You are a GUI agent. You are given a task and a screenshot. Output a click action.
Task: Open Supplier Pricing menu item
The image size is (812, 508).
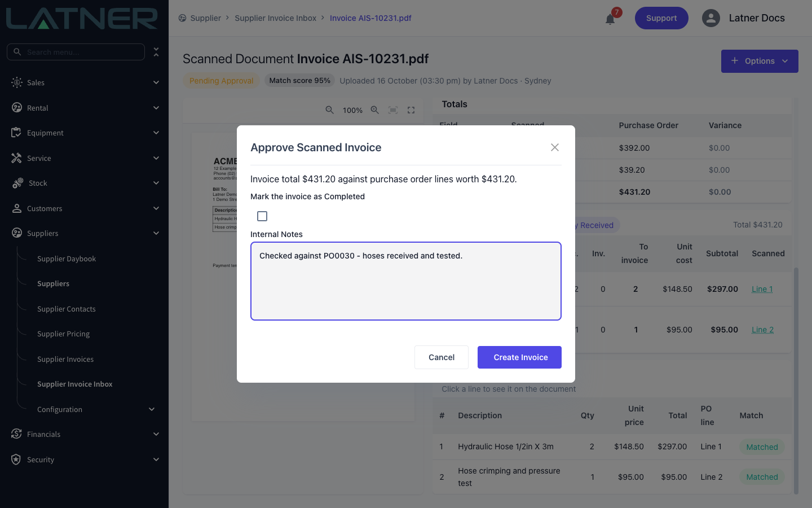point(63,334)
